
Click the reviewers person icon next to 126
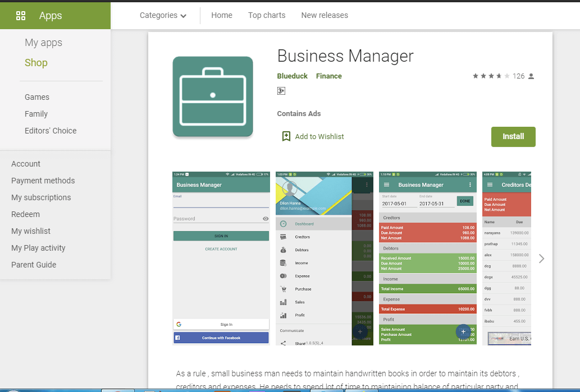pos(531,76)
